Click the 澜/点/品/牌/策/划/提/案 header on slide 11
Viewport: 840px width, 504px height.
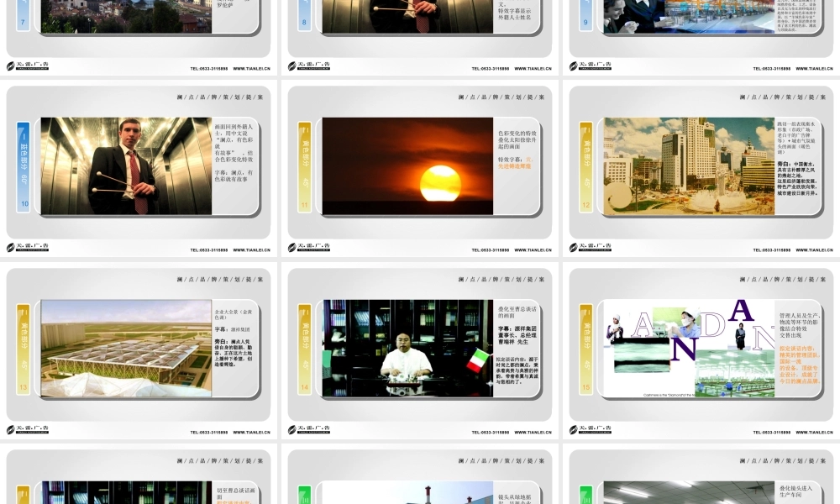click(501, 97)
